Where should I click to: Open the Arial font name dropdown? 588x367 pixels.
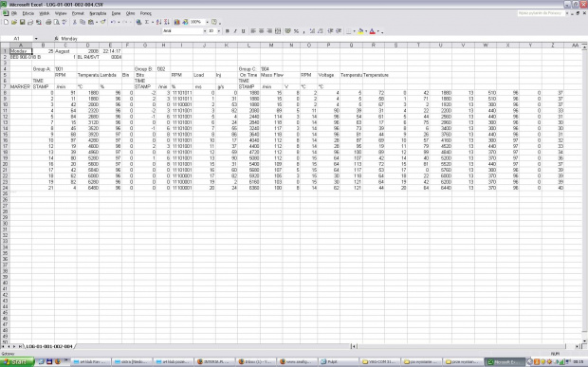[x=205, y=31]
